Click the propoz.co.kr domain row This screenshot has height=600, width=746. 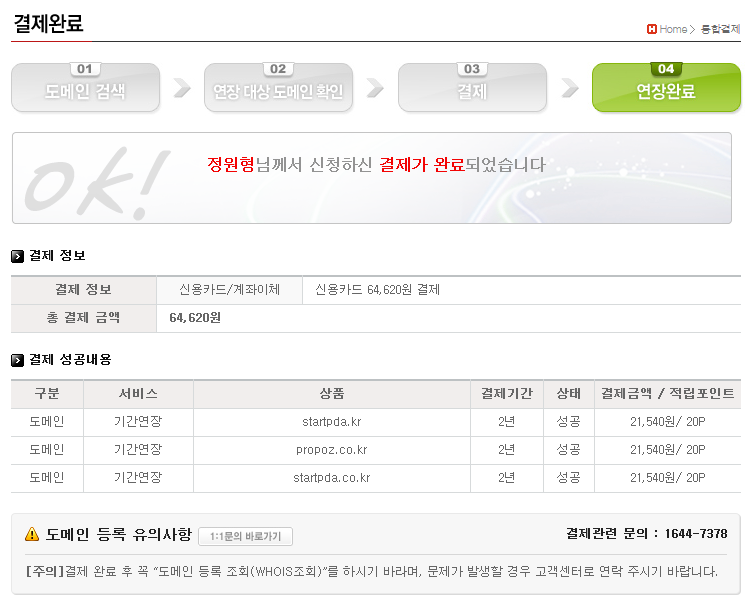tap(331, 450)
